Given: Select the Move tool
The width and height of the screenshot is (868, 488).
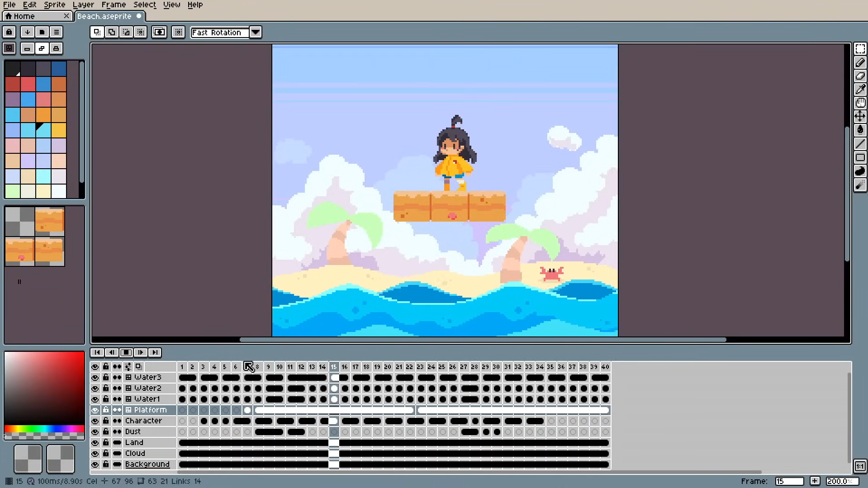Looking at the screenshot, I should tap(860, 117).
